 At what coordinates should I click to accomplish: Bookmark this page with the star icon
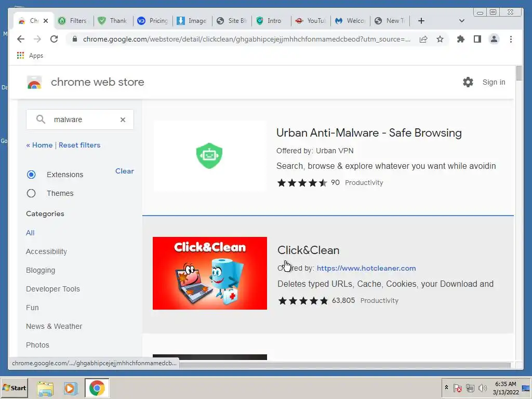coord(440,39)
